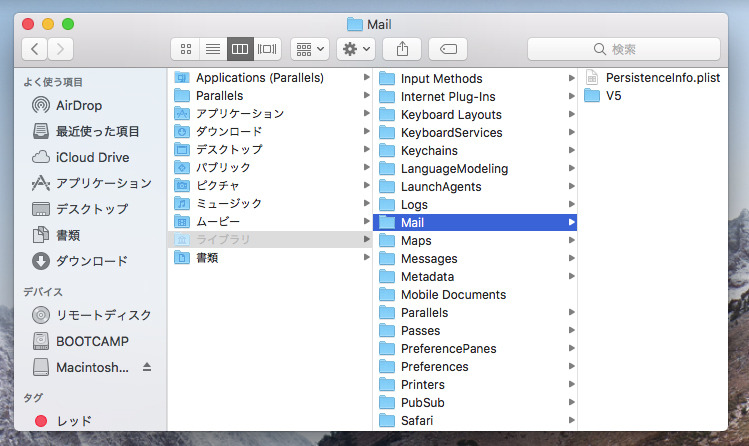Select the ダウンロード folder in the first column

click(x=271, y=131)
